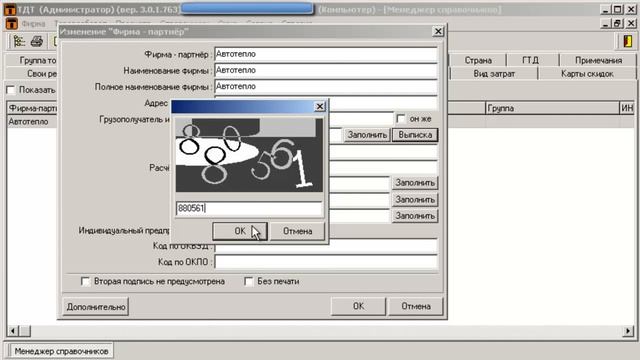The image size is (640, 360).
Task: Confirm the captcha code with OK
Action: tap(240, 231)
